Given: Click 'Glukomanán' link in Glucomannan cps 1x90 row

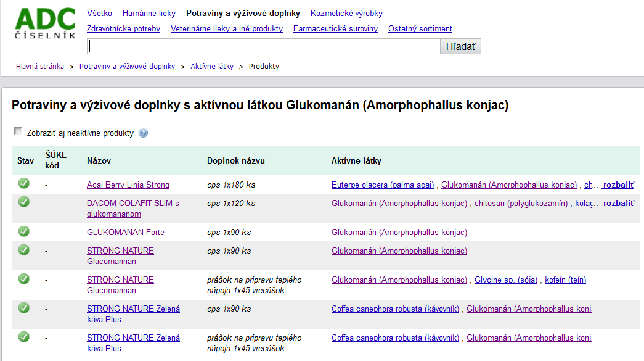Looking at the screenshot, I should (399, 251).
